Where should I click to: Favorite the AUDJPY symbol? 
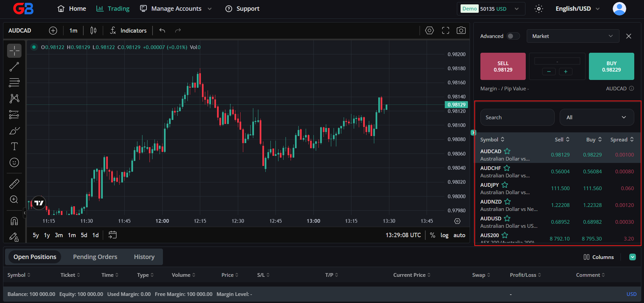[505, 185]
